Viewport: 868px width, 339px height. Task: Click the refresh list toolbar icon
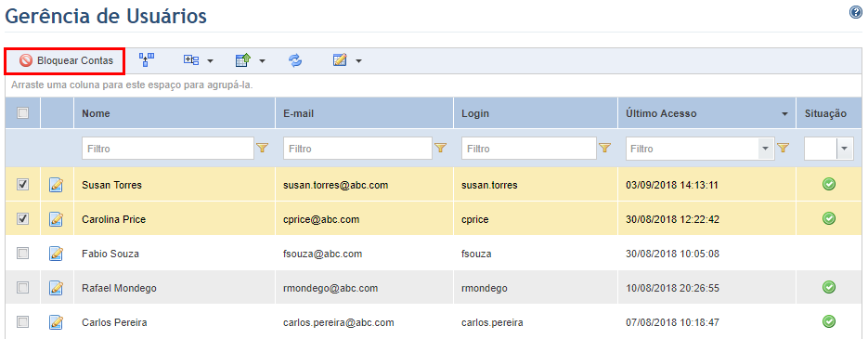(x=295, y=60)
